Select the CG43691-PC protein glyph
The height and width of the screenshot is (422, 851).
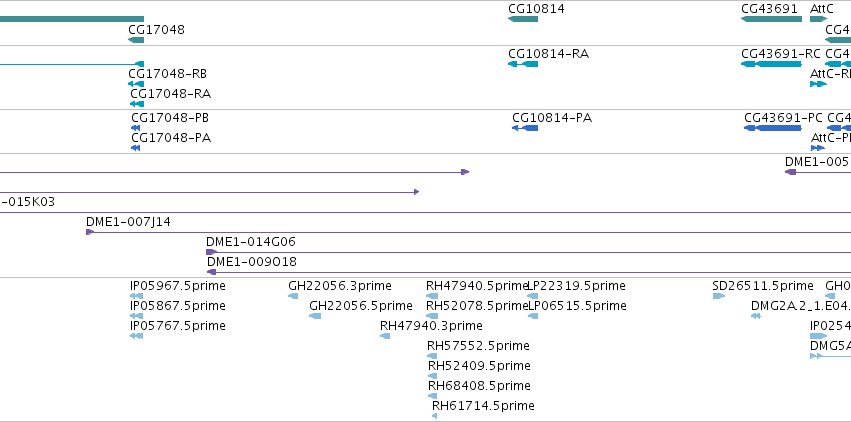[773, 128]
